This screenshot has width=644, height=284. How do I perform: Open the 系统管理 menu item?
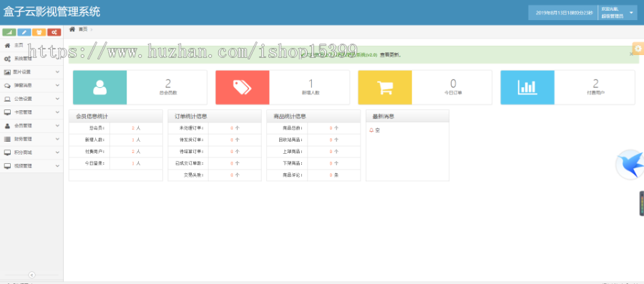31,59
